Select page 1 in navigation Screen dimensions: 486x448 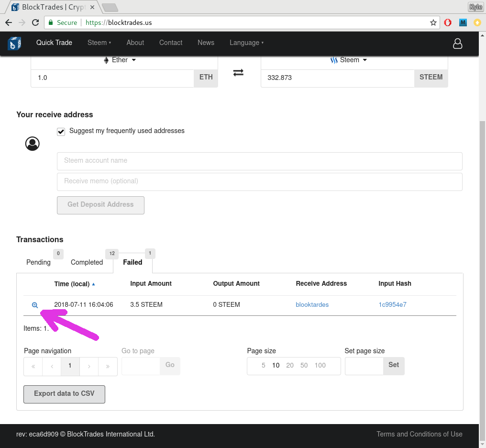click(x=70, y=367)
